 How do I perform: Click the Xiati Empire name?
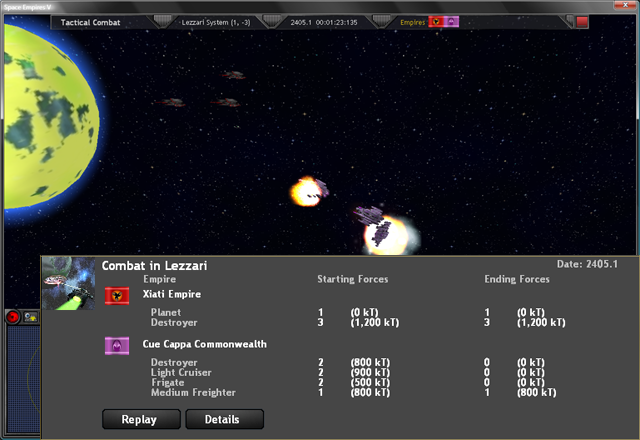click(x=172, y=294)
